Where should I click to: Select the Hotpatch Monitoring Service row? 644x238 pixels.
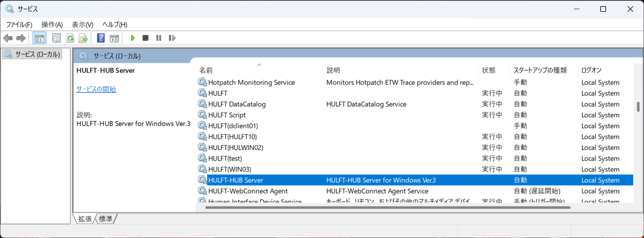(x=415, y=82)
